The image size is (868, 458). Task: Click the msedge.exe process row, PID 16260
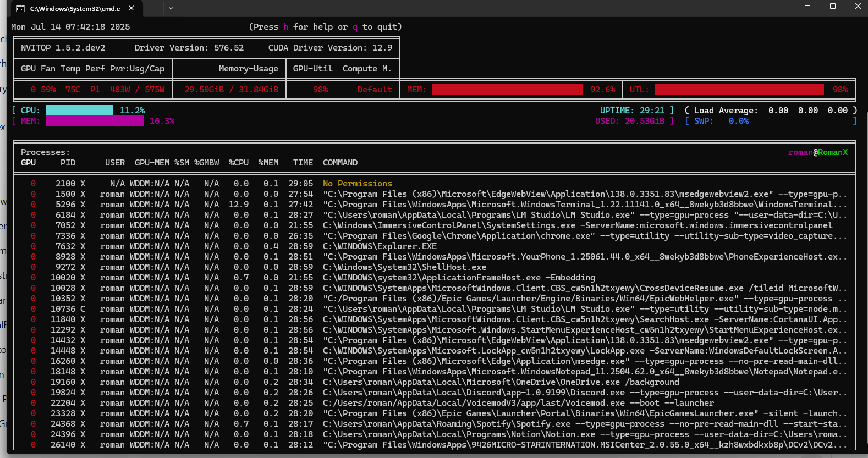point(435,361)
